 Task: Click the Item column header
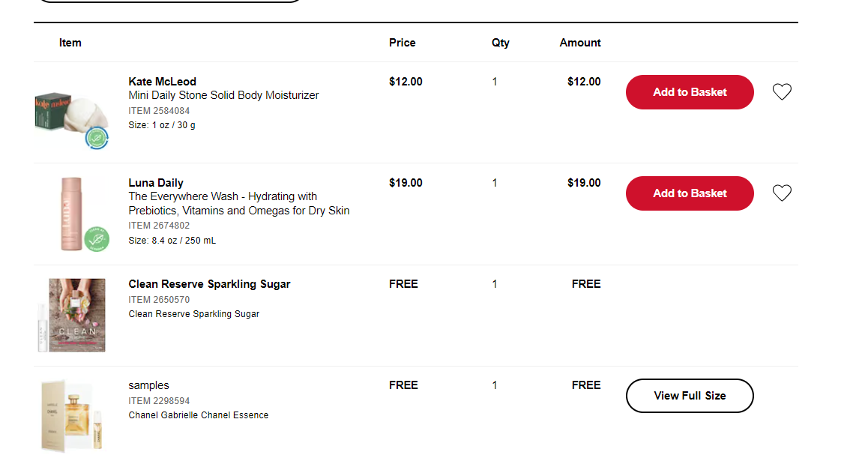[x=70, y=43]
